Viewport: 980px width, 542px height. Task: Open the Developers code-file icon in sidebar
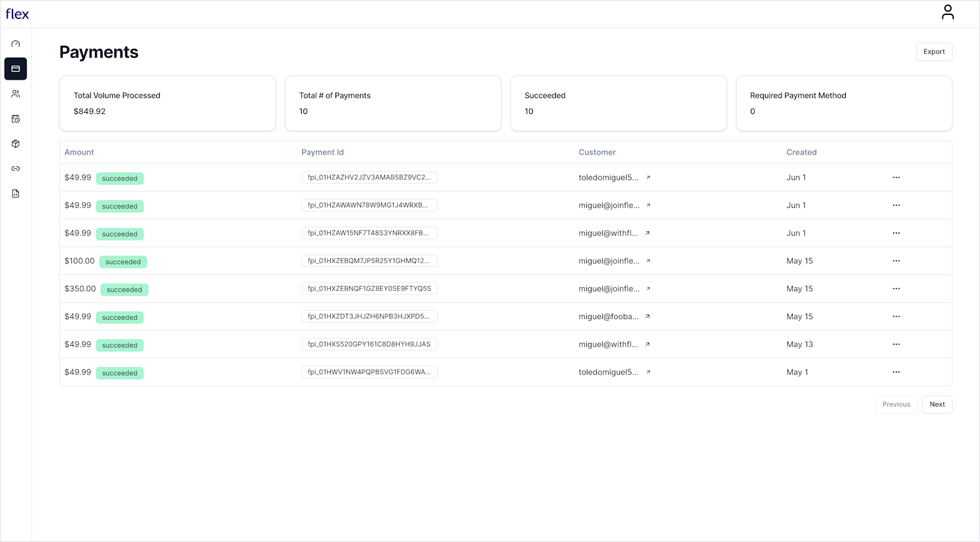click(x=15, y=193)
